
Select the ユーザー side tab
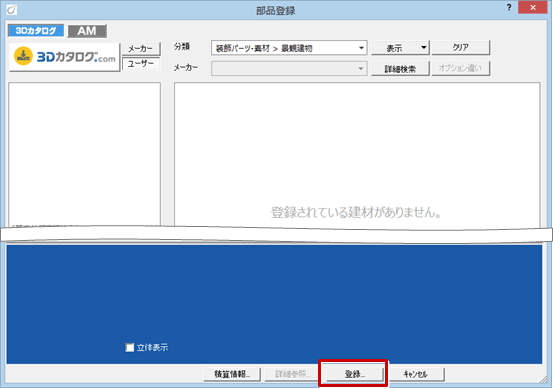tap(141, 64)
